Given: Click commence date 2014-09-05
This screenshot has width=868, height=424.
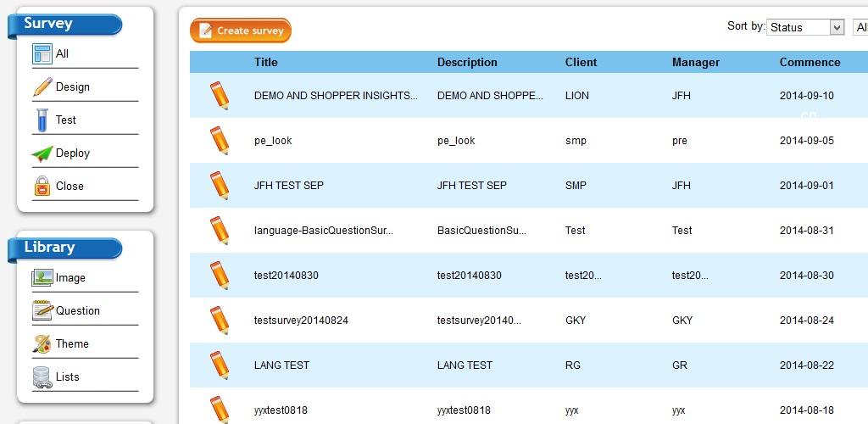Looking at the screenshot, I should click(807, 140).
